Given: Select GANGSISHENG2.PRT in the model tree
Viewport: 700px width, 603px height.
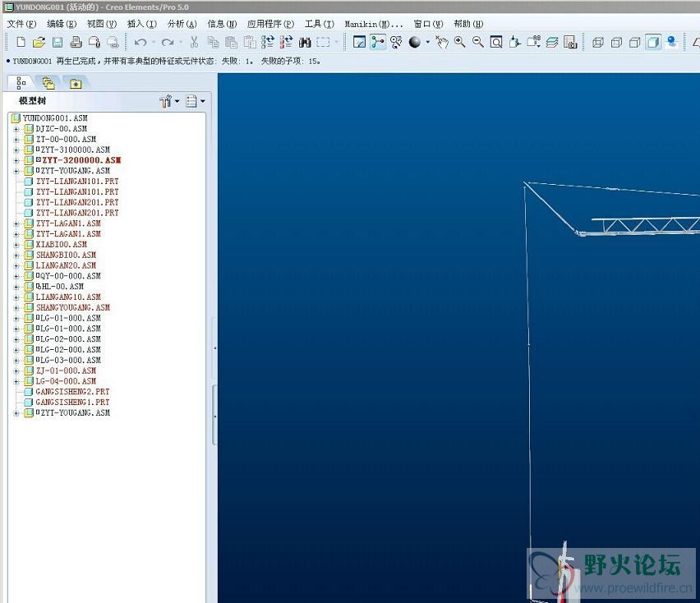Looking at the screenshot, I should [72, 392].
